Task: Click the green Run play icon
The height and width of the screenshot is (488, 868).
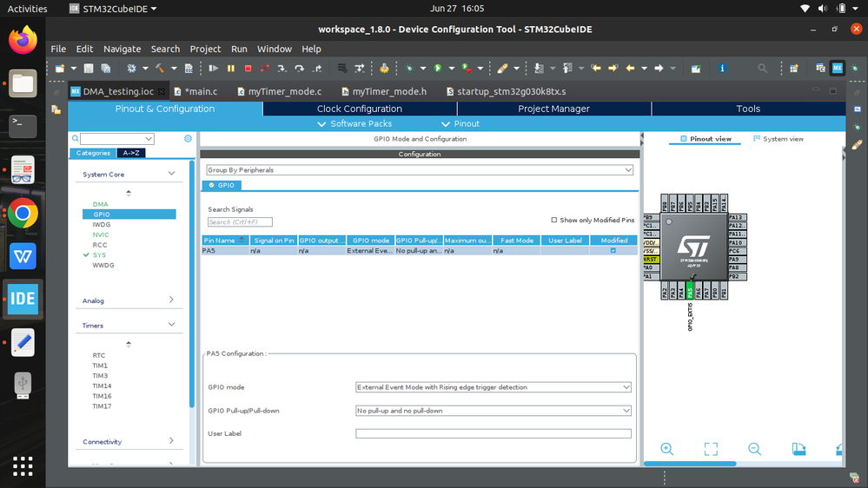Action: click(x=438, y=69)
